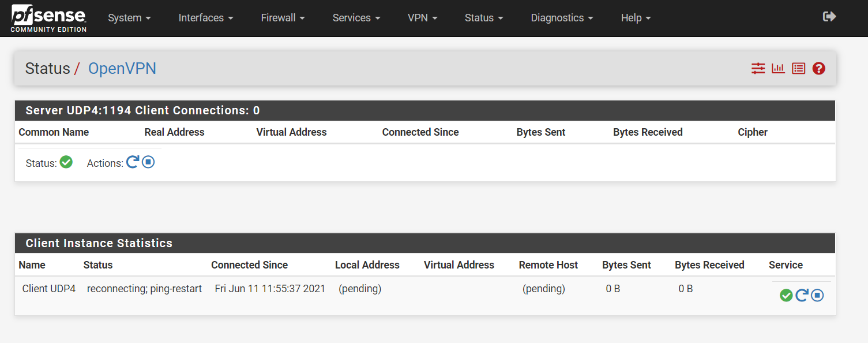Viewport: 868px width, 343px height.
Task: Click the logout arrow icon in navbar
Action: [x=829, y=17]
